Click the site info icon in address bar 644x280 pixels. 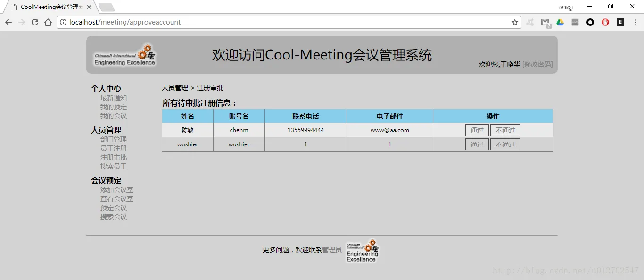pos(63,22)
